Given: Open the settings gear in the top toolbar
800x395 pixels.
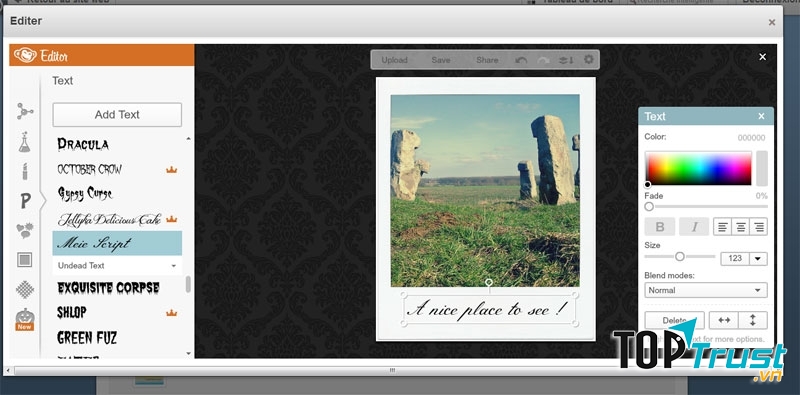Looking at the screenshot, I should point(589,59).
